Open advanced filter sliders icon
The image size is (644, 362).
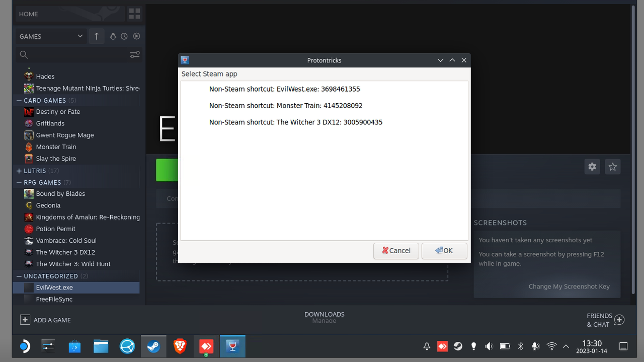click(135, 54)
